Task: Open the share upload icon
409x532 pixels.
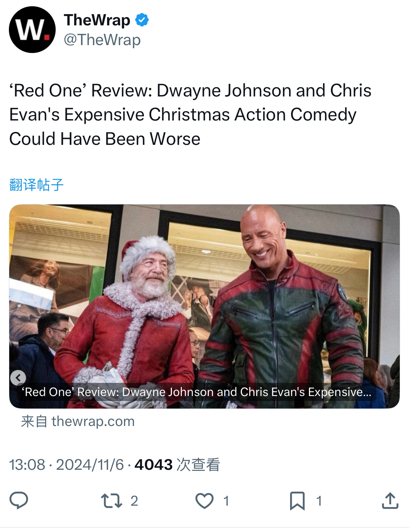Action: (390, 500)
